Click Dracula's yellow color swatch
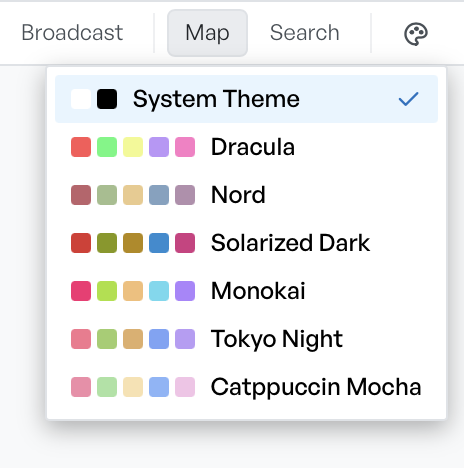 133,147
